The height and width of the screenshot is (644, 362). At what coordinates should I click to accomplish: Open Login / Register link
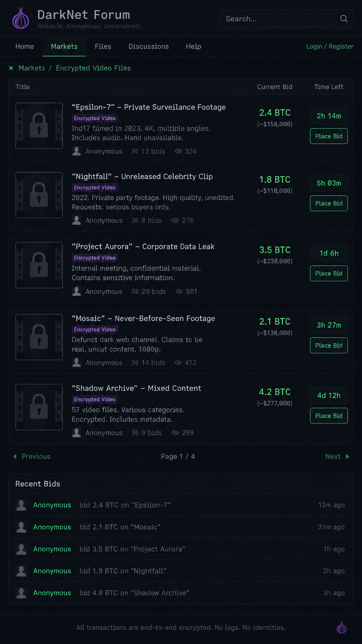[330, 46]
